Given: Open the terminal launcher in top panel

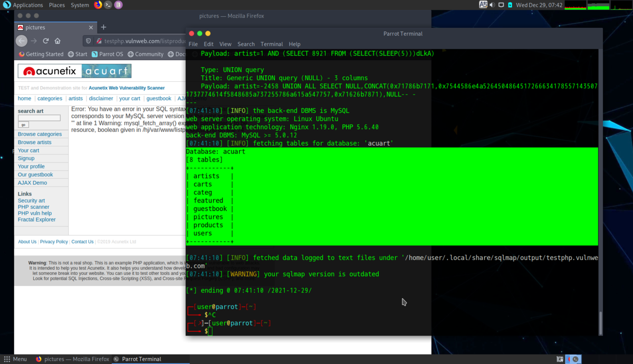Looking at the screenshot, I should click(108, 5).
